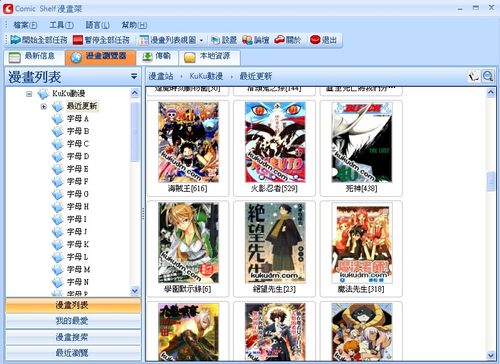
Task: Click the 我的最愛 sidebar button
Action: (73, 321)
